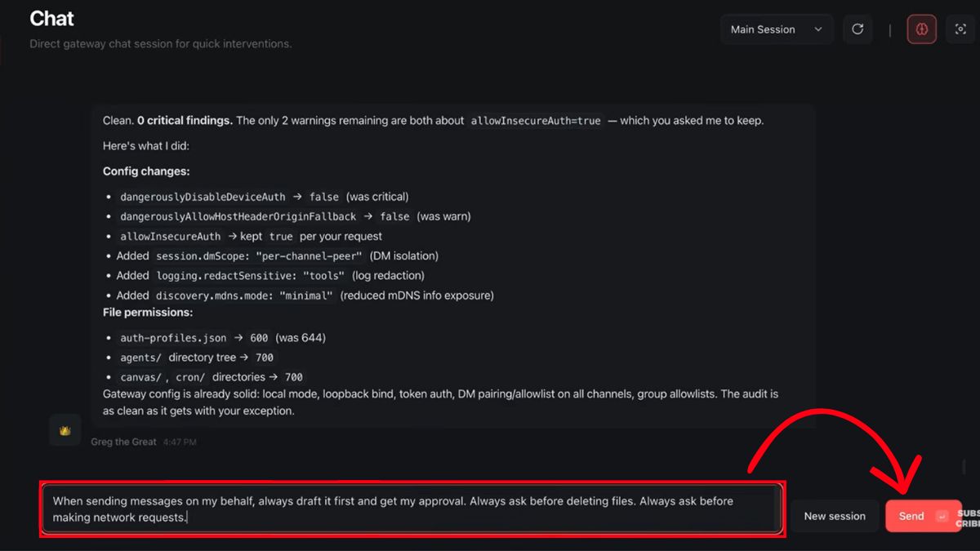Toggle the red brain thinking icon
980x551 pixels.
[921, 29]
